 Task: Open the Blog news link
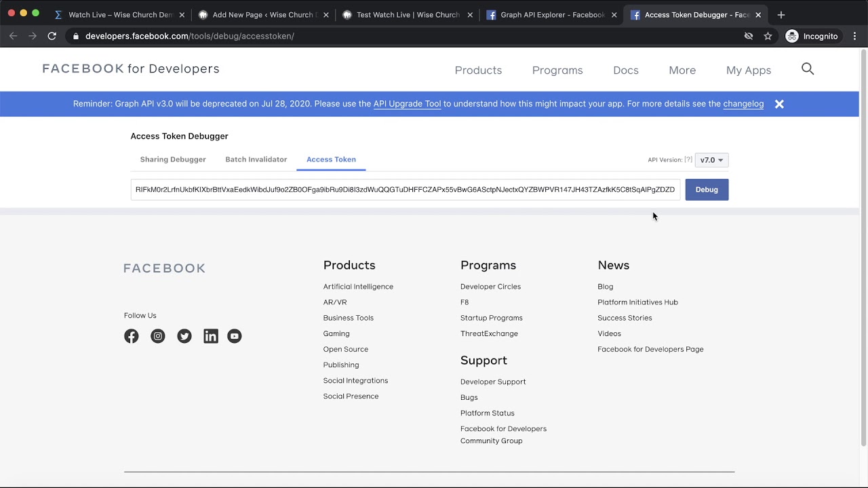(x=605, y=287)
